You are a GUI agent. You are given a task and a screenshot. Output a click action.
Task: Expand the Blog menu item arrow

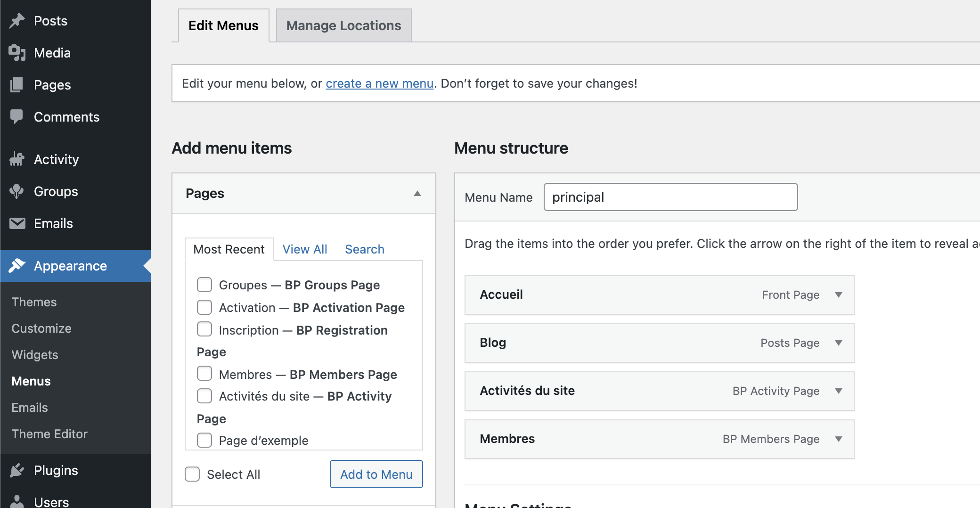coord(839,343)
